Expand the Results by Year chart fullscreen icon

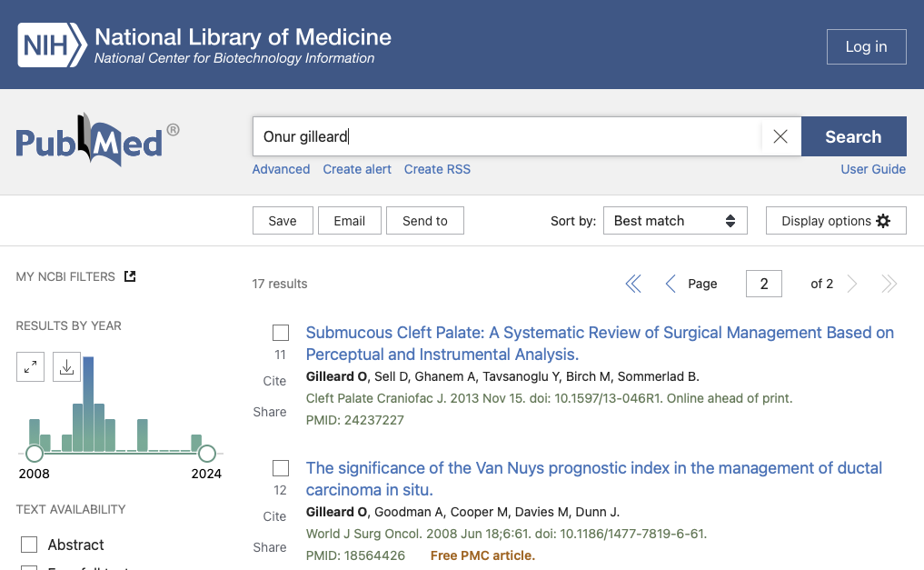[x=30, y=366]
